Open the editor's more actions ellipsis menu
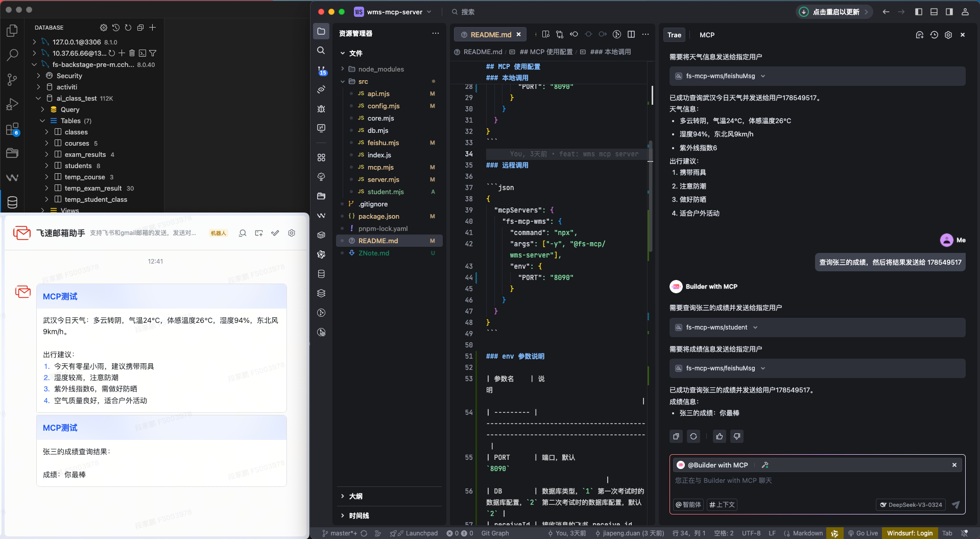The width and height of the screenshot is (980, 539). [646, 34]
